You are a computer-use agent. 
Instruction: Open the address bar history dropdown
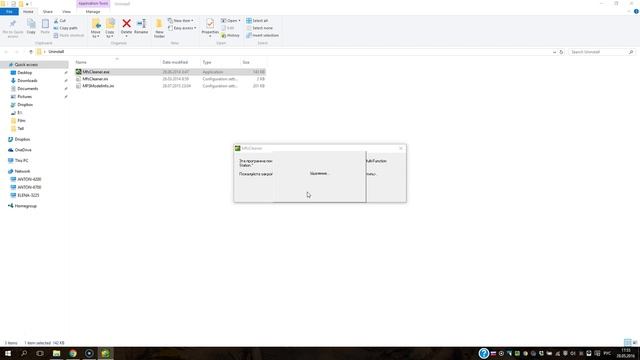point(554,52)
